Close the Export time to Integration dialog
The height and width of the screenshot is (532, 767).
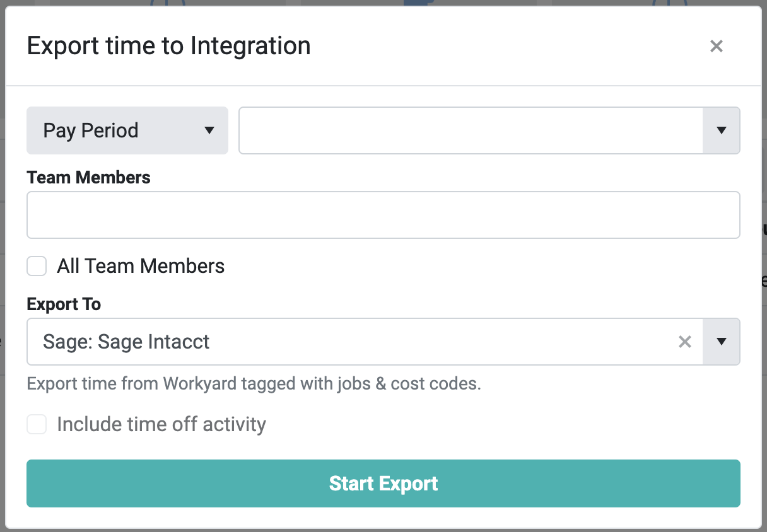716,46
